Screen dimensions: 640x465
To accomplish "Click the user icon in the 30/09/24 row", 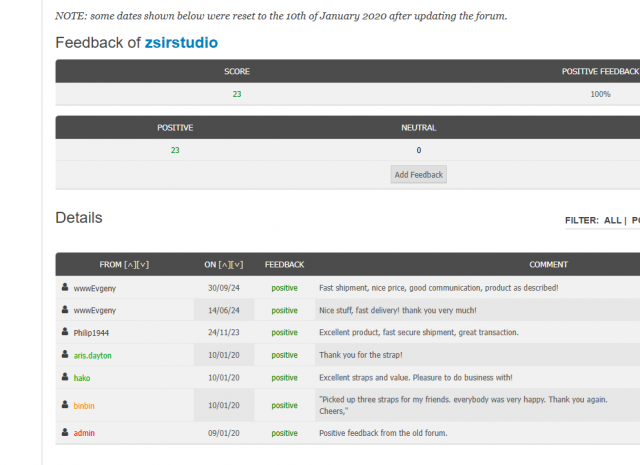I will tap(65, 287).
